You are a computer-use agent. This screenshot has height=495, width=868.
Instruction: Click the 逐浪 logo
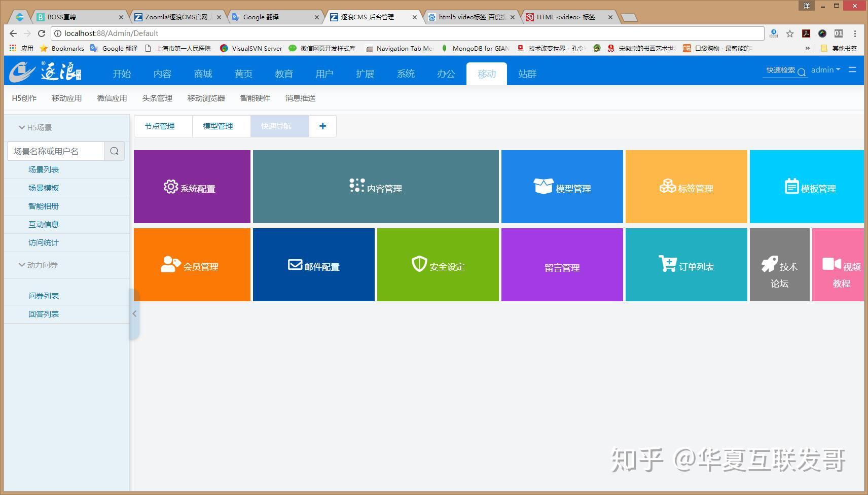46,72
